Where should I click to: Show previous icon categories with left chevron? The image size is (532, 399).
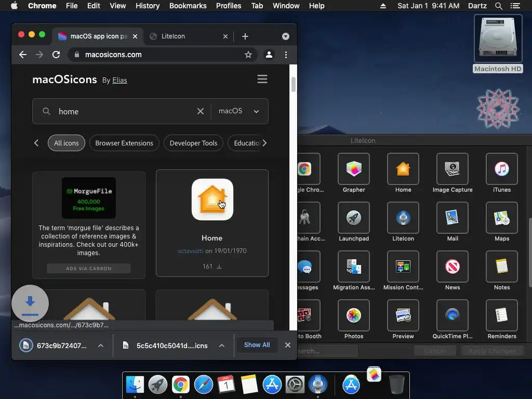(36, 143)
